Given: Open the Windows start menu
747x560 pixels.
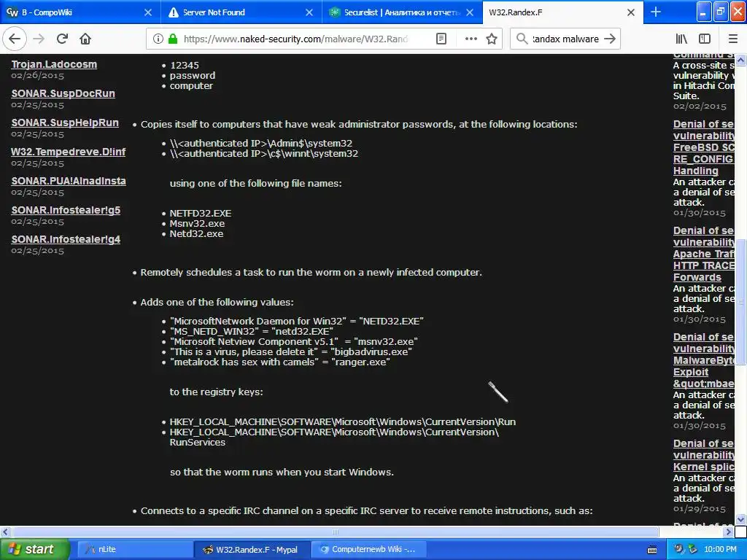Looking at the screenshot, I should [34, 549].
